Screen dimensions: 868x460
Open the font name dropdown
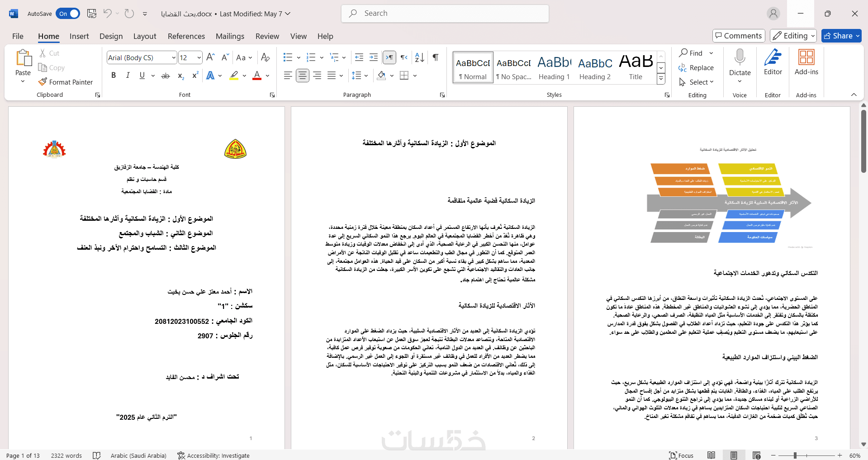point(174,57)
